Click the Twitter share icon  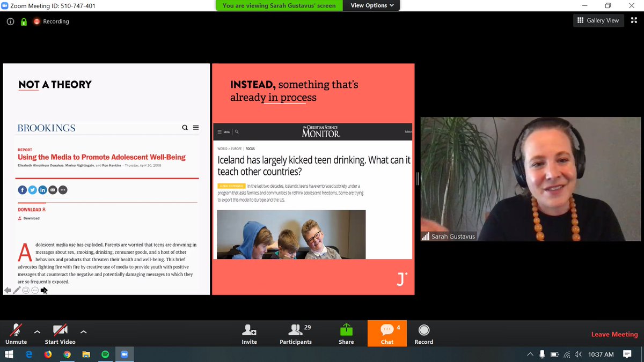pyautogui.click(x=32, y=190)
